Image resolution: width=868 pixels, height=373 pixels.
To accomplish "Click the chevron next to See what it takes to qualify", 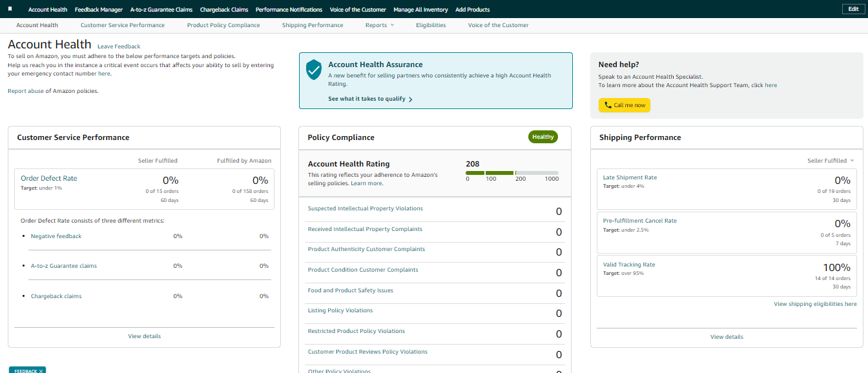I will click(x=411, y=99).
